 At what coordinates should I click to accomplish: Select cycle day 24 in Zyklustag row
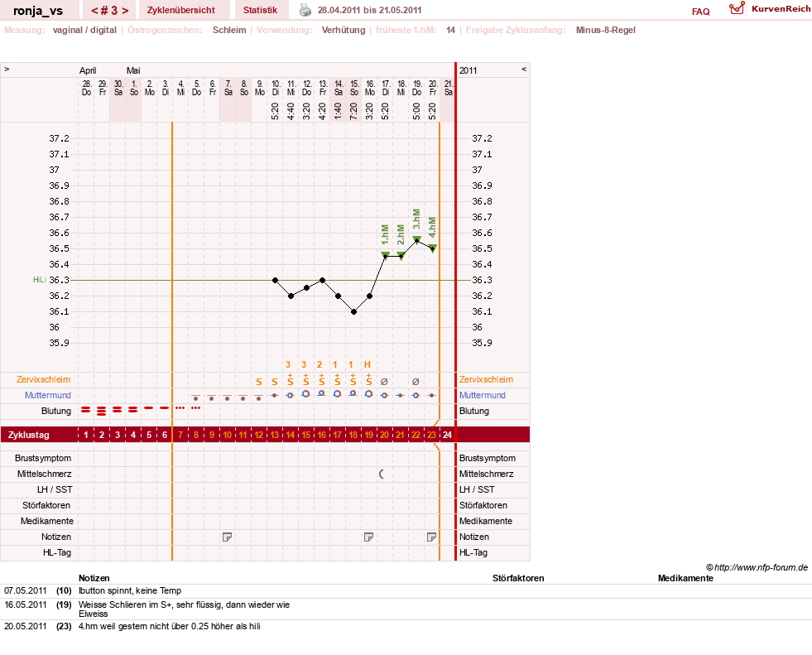[447, 435]
